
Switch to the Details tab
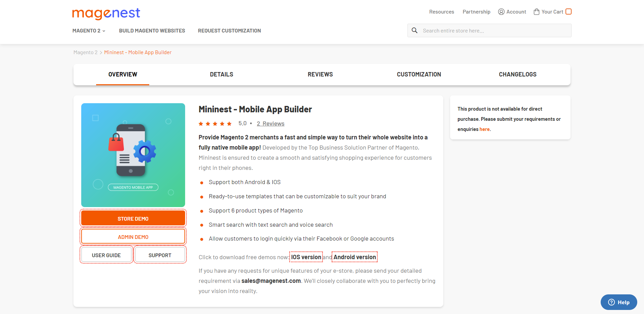click(222, 74)
